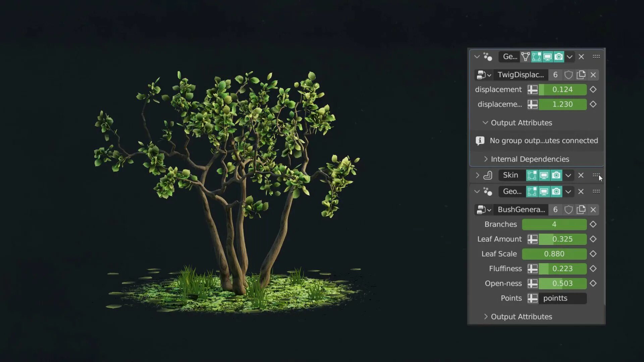Unlink the BushGenerator node group
644x362 pixels.
tap(593, 209)
